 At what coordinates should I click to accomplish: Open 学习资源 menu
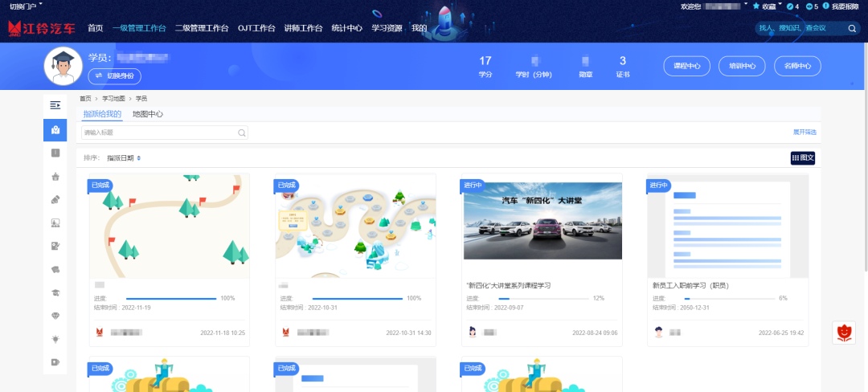point(387,28)
